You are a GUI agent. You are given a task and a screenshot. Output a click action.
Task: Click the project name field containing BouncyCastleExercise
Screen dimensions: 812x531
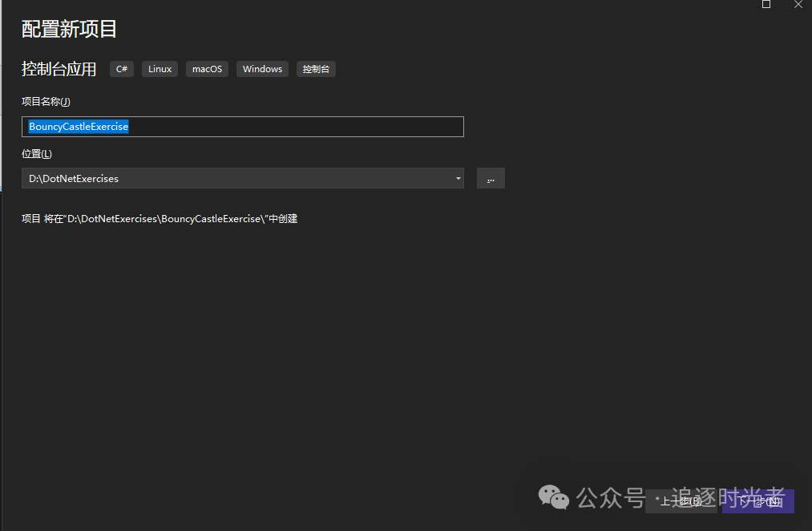click(x=242, y=127)
